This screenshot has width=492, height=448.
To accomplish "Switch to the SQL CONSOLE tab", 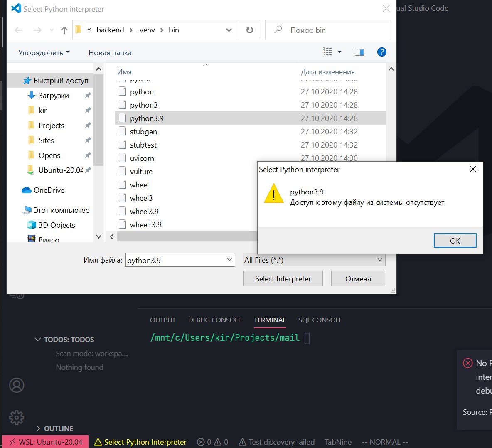I will [x=320, y=320].
